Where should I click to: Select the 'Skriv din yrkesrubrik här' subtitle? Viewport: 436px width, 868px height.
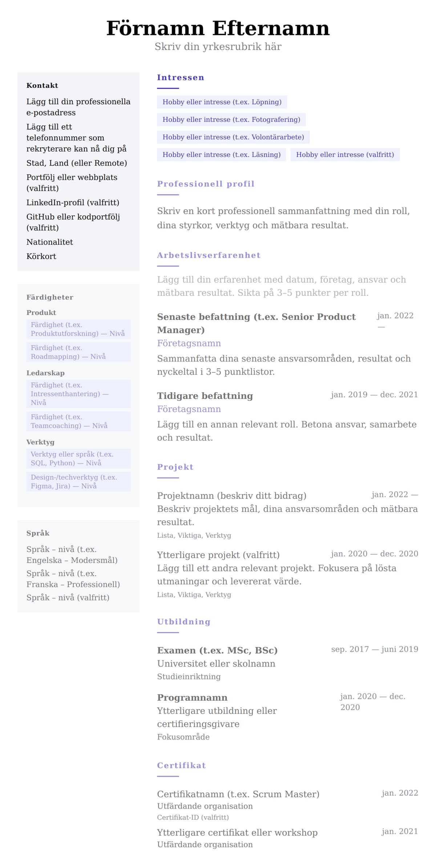(218, 46)
